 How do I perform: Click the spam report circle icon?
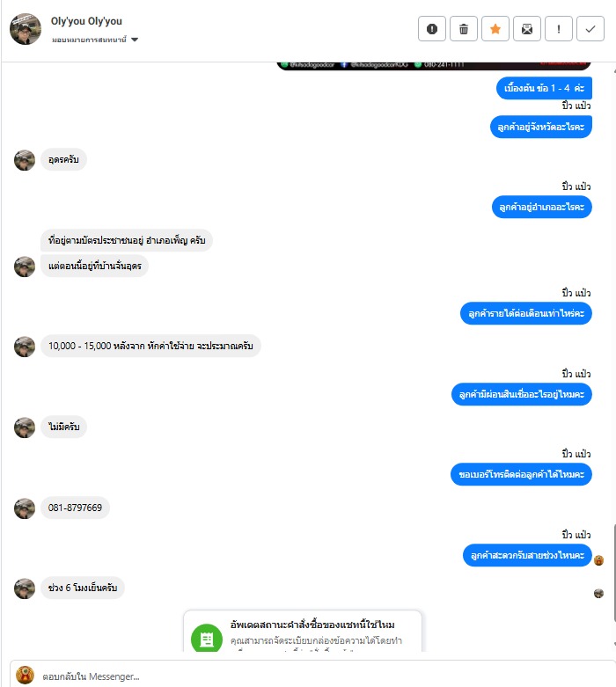[432, 29]
